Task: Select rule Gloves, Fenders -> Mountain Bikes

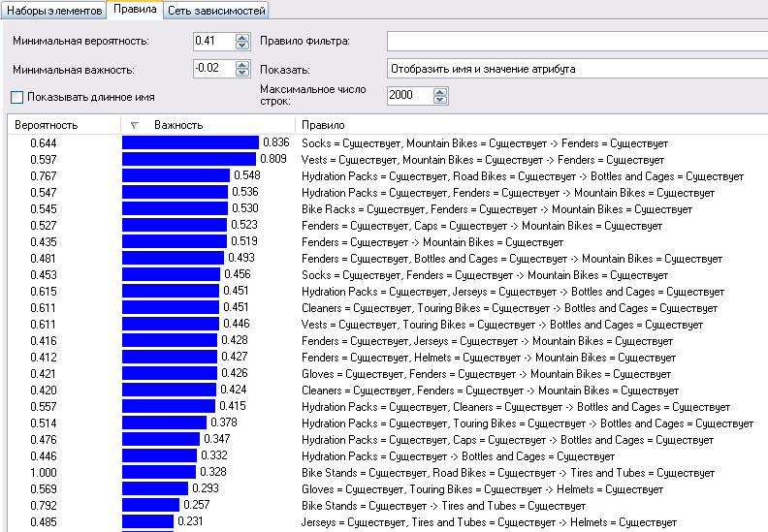Action: click(x=487, y=374)
